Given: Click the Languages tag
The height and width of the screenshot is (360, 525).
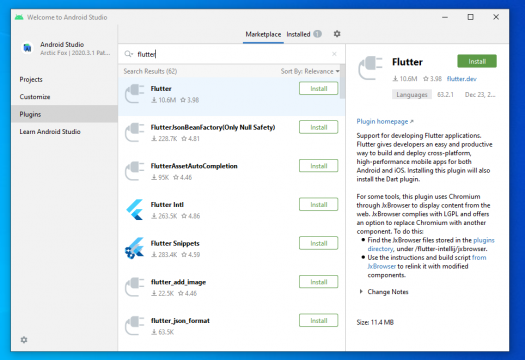Looking at the screenshot, I should coord(411,94).
